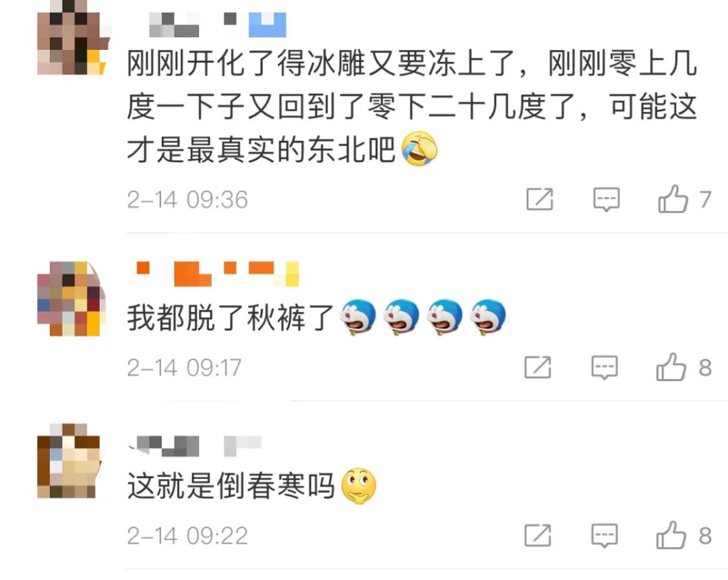Screen dimensions: 728x580
Task: Share the comment posted at 09:22
Action: pos(538,535)
